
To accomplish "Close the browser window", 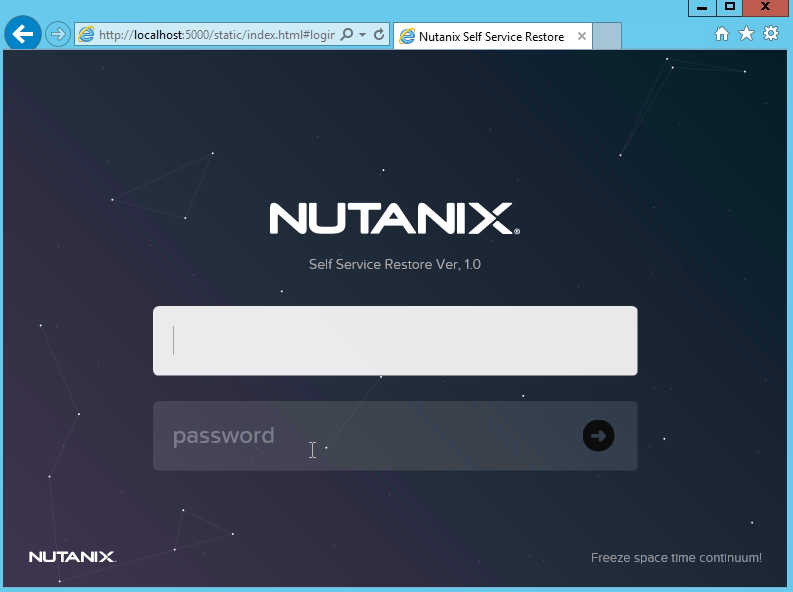I will [x=765, y=8].
